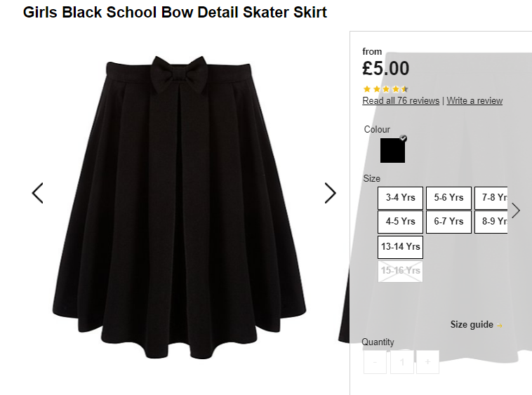
Task: Show the next product image
Action: click(x=330, y=193)
